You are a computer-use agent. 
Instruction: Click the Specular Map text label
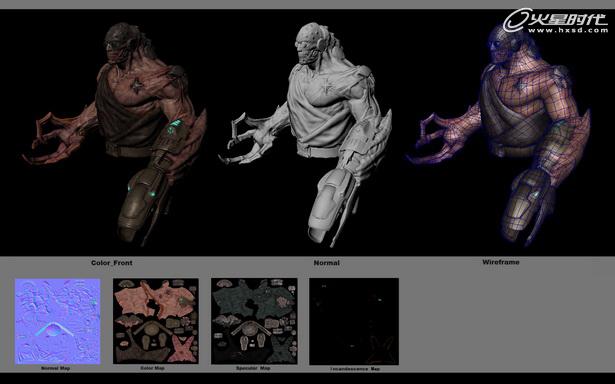[x=253, y=368]
